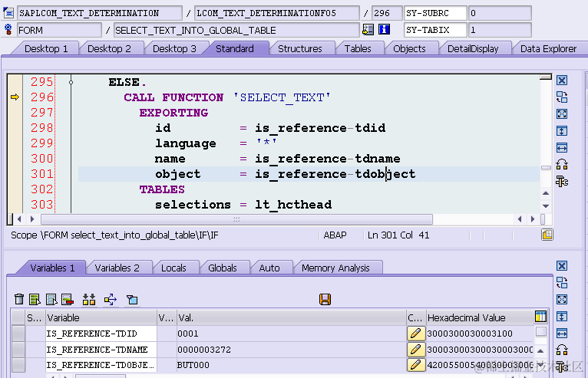Open services of the variables tool
Screen dimensions: 588x378
(561, 350)
